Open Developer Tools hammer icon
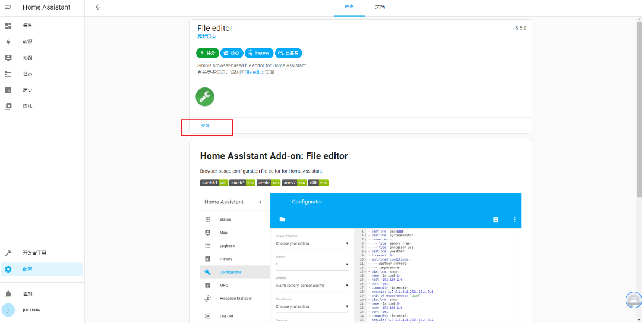Screen dimensions: 644x332 pyautogui.click(x=8, y=253)
